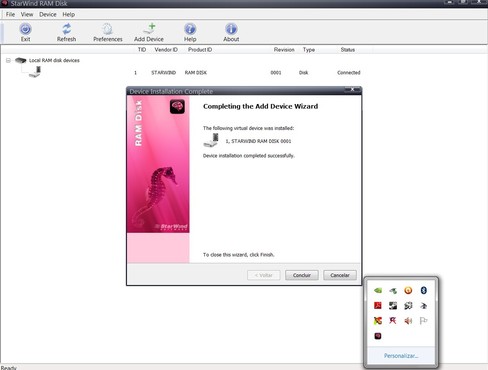Click the green tray icon beside NVIDIA
This screenshot has height=370, width=488.
click(x=393, y=291)
